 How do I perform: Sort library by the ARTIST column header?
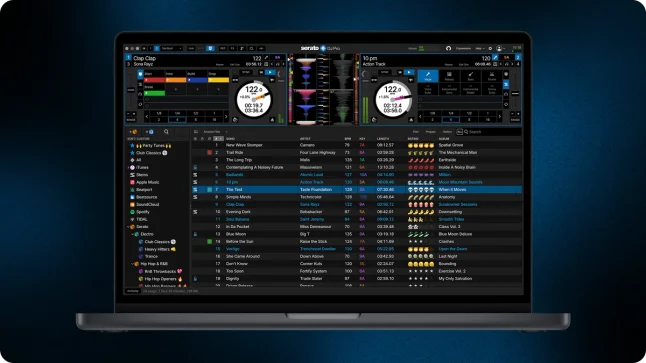coord(305,139)
